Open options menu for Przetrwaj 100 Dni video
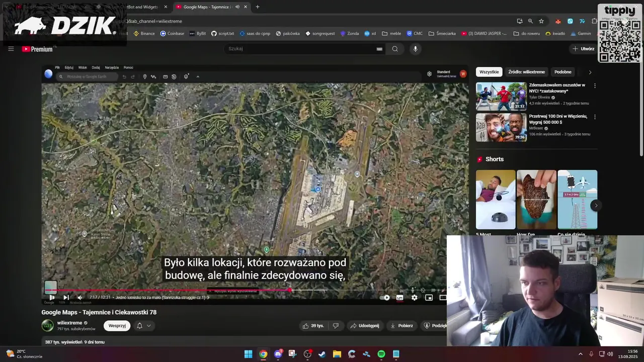Screen dimensions: 644x362 click(x=595, y=117)
